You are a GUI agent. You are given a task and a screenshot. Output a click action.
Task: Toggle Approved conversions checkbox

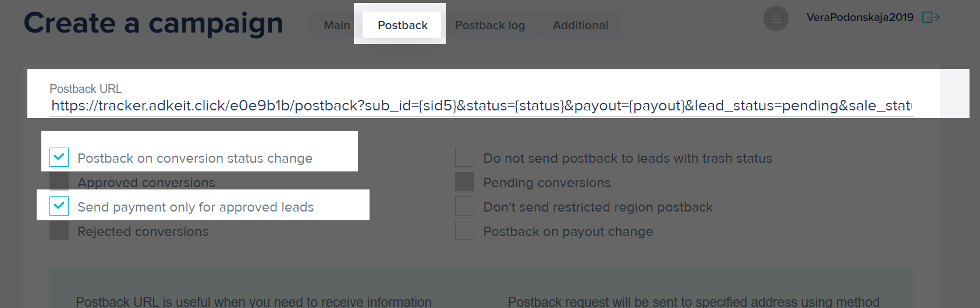(x=59, y=182)
